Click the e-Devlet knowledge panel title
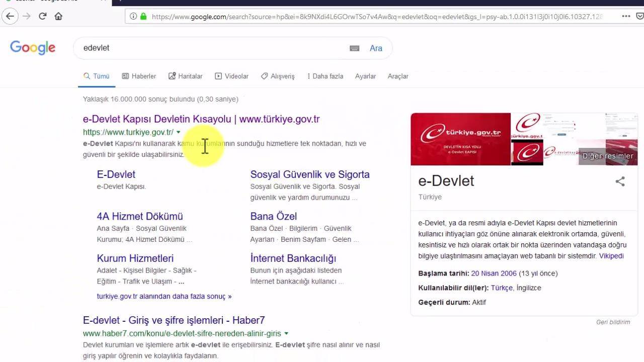This screenshot has height=362, width=644. coord(446,181)
